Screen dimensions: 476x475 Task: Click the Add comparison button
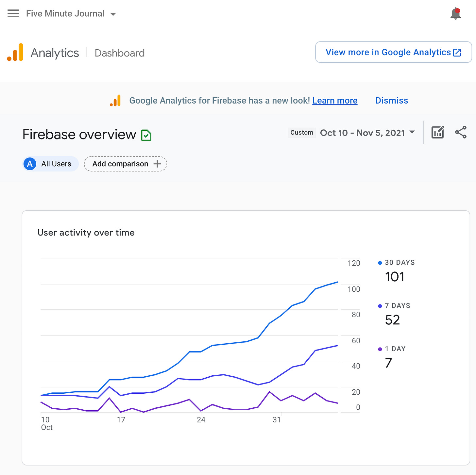(x=126, y=164)
